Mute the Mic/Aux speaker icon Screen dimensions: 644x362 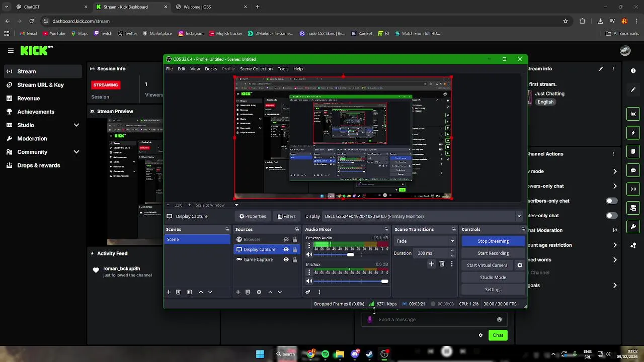(x=309, y=281)
